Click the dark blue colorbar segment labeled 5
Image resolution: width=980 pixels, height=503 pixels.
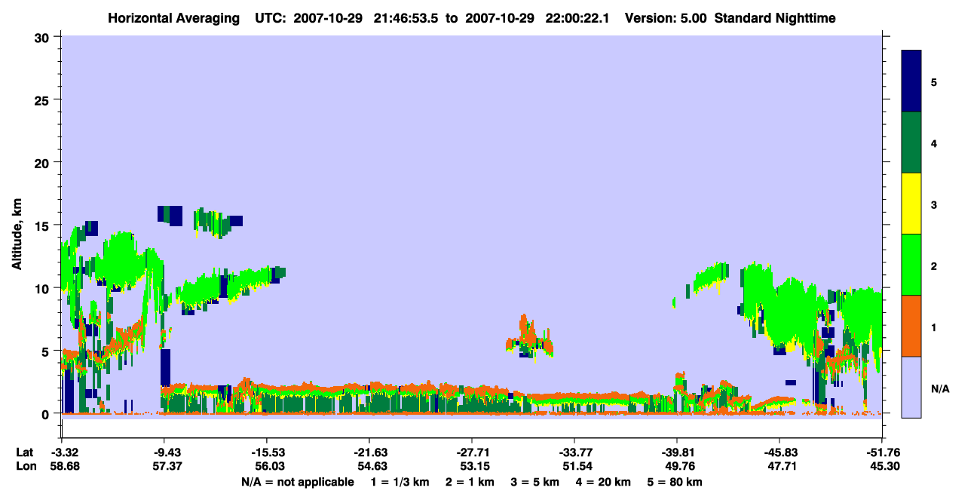pyautogui.click(x=911, y=81)
